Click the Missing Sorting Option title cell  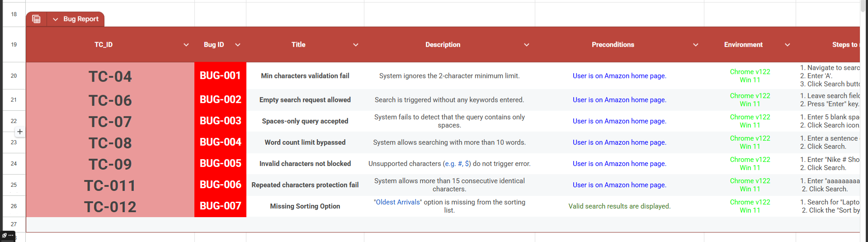pyautogui.click(x=305, y=206)
